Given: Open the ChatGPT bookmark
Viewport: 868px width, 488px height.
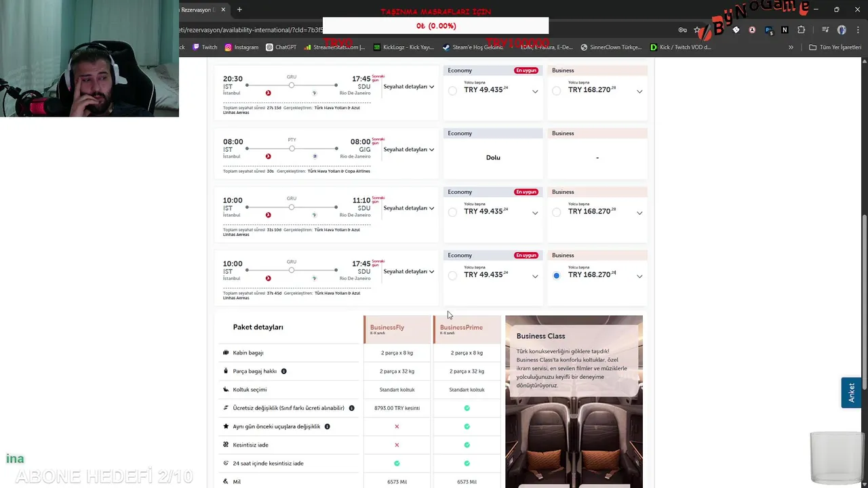Looking at the screenshot, I should (281, 47).
